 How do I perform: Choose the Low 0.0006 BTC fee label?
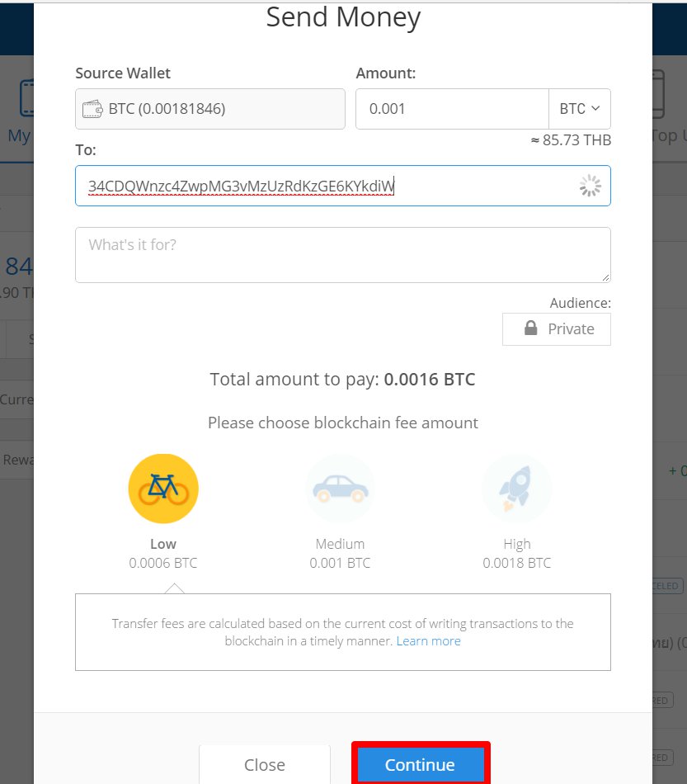(x=163, y=554)
